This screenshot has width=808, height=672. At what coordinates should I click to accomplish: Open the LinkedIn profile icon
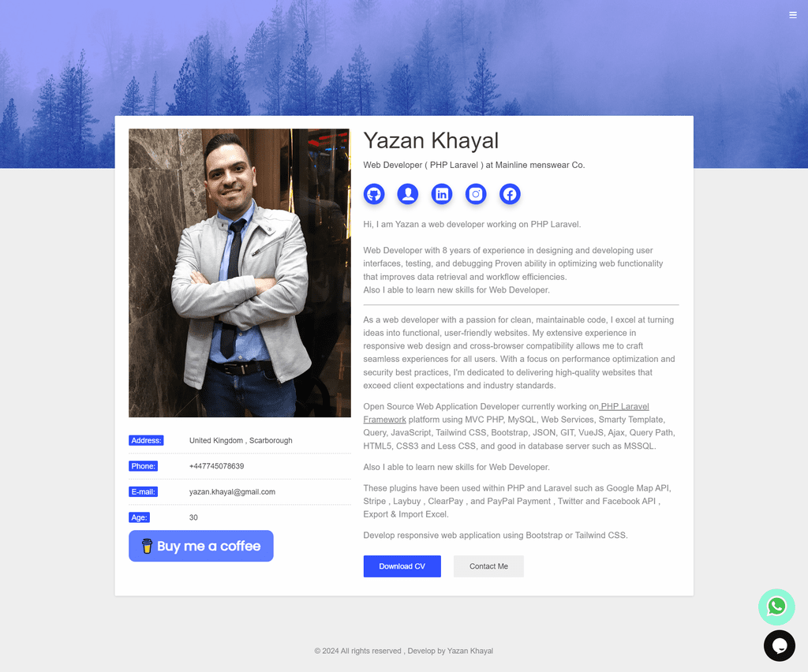442,194
